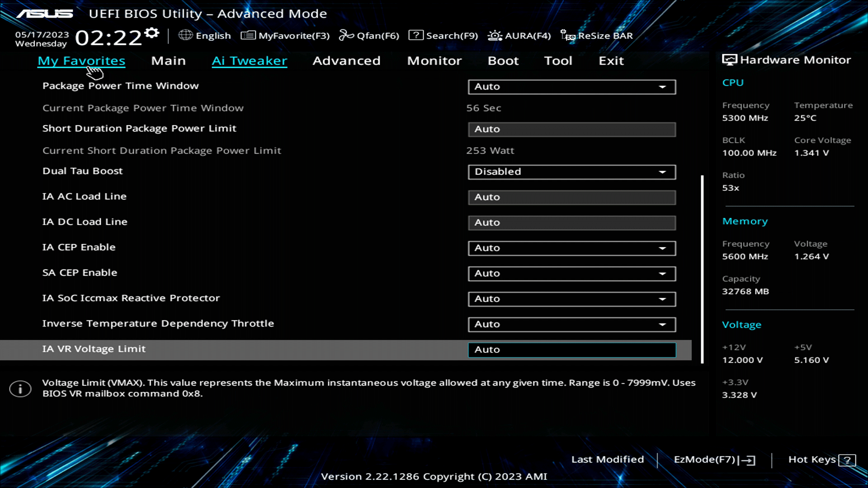Open the IA CEP Enable dropdown
Viewport: 868px width, 488px height.
571,248
